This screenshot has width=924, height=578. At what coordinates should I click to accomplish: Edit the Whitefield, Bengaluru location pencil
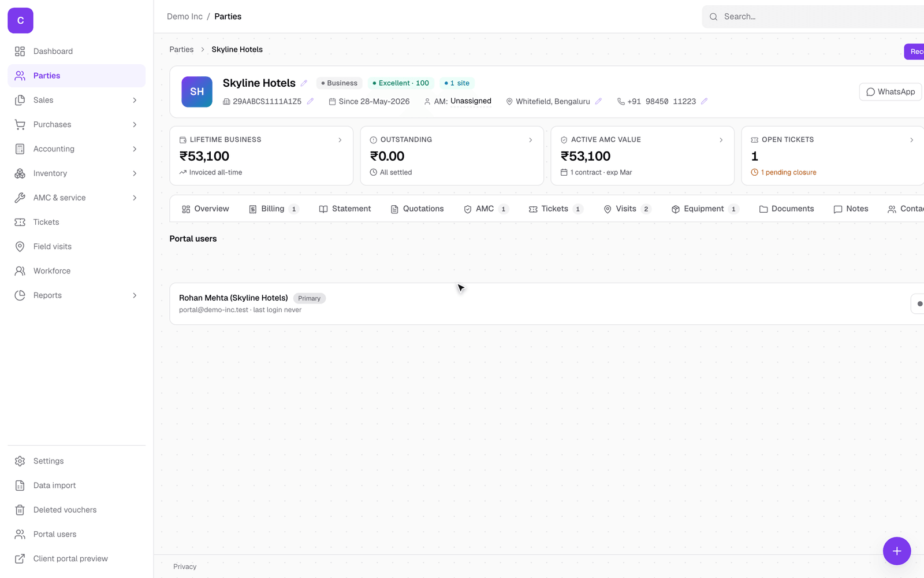coord(598,101)
